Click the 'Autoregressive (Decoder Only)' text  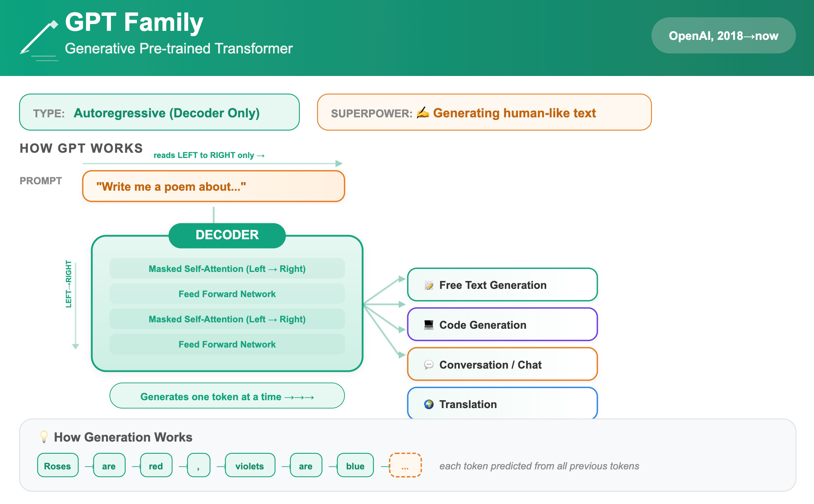[x=167, y=113]
